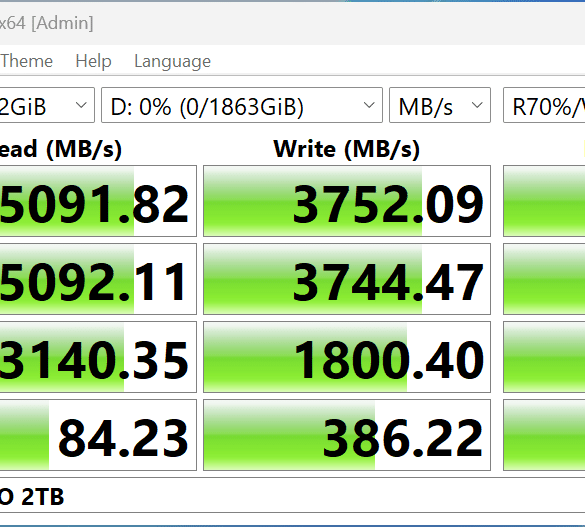The height and width of the screenshot is (527, 585).
Task: Click the x64 [Admin] window title bar
Action: pos(292,23)
